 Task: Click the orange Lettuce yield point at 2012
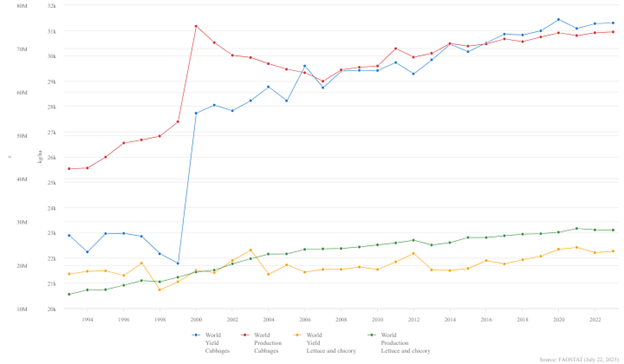pyautogui.click(x=413, y=253)
